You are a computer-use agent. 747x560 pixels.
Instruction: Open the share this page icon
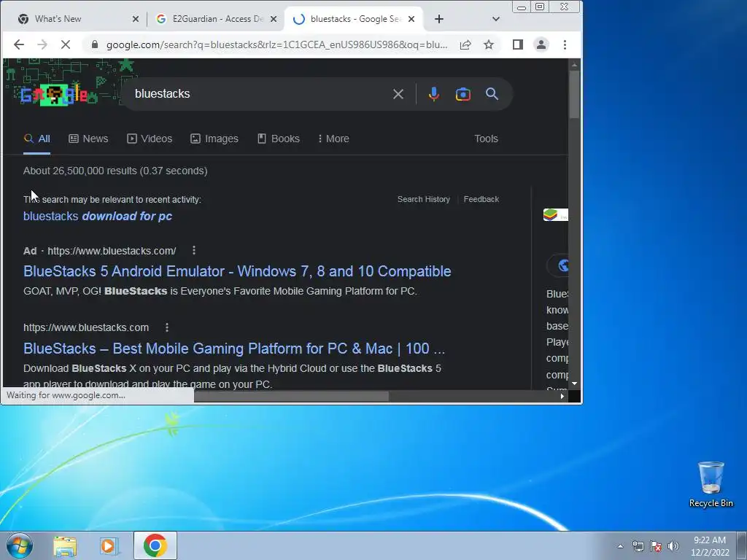(x=465, y=44)
